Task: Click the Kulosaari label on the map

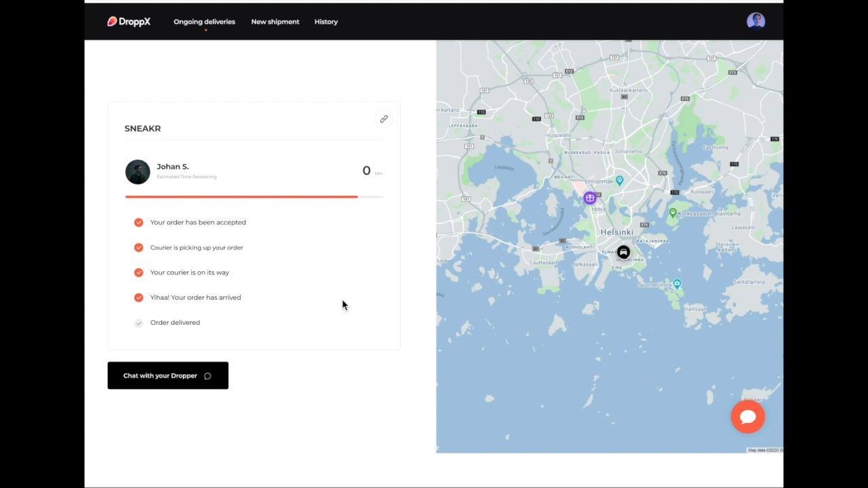Action: click(702, 192)
